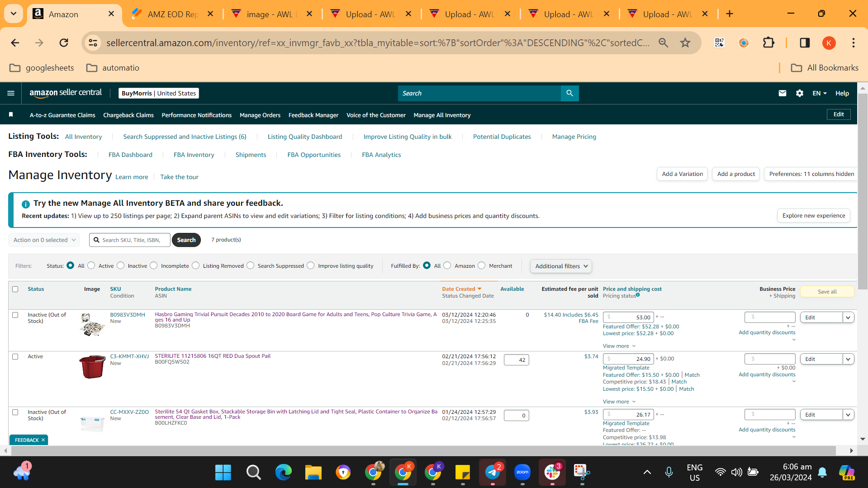Click the search magnifier button in header

click(x=569, y=93)
